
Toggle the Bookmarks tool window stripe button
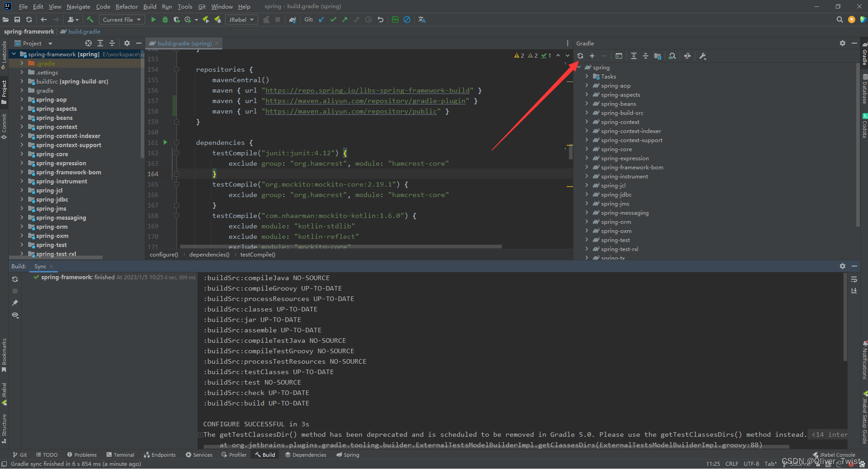pyautogui.click(x=4, y=355)
